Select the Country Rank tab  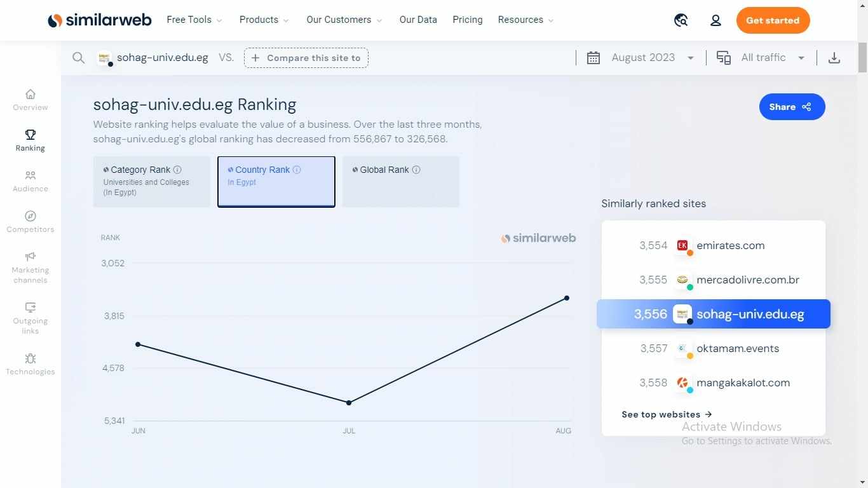point(276,181)
